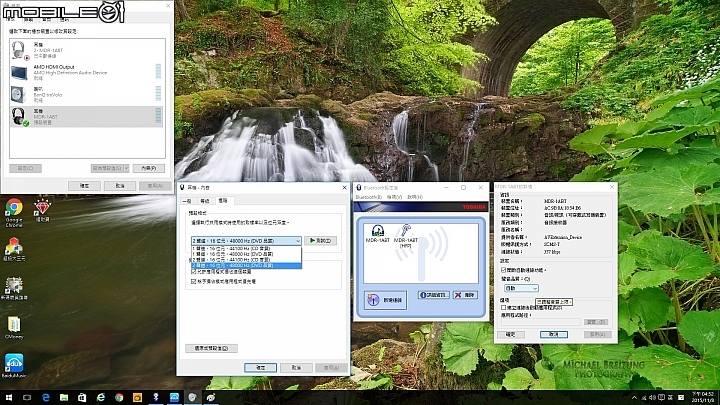The width and height of the screenshot is (720, 405).
Task: Launch Microsoft Edge from the taskbar
Action: 45,397
